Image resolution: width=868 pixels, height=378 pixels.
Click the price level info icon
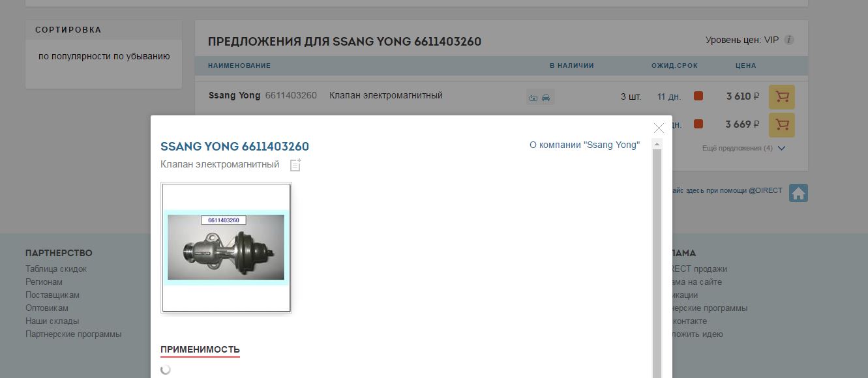(x=789, y=40)
